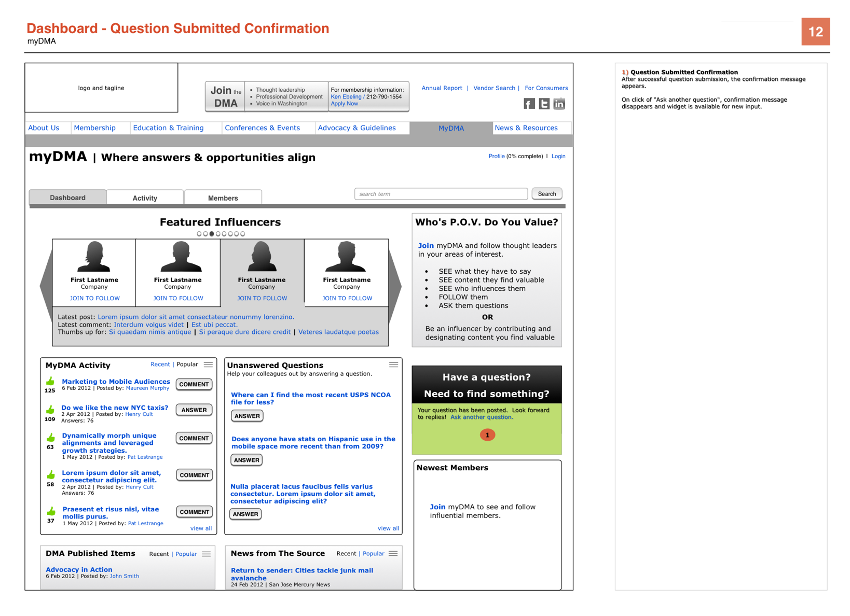Click Join link in Newest Members box
This screenshot has width=850, height=616.
pos(437,507)
